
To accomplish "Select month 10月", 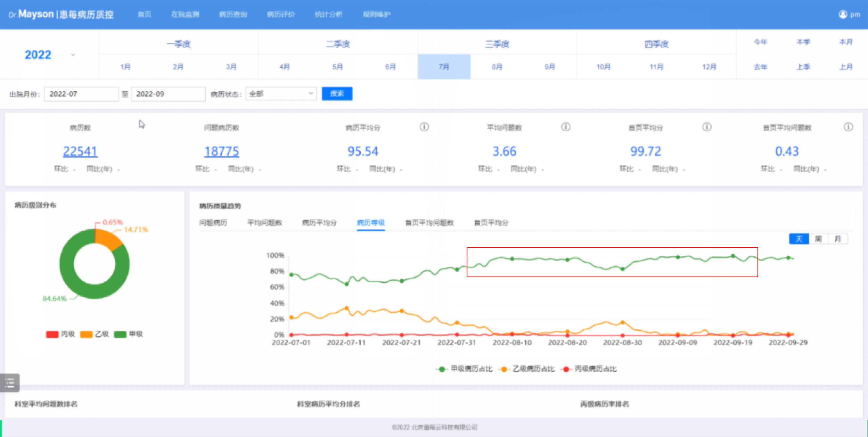I will click(x=604, y=67).
